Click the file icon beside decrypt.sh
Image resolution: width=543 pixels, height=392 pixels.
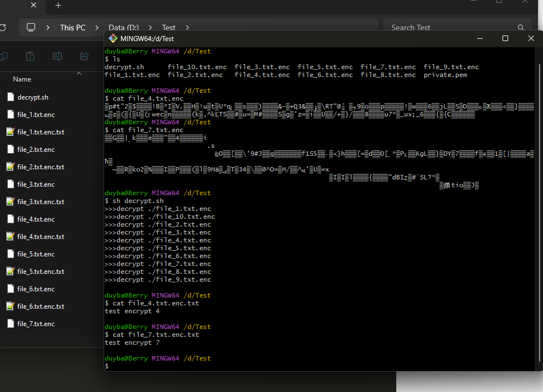(x=11, y=97)
